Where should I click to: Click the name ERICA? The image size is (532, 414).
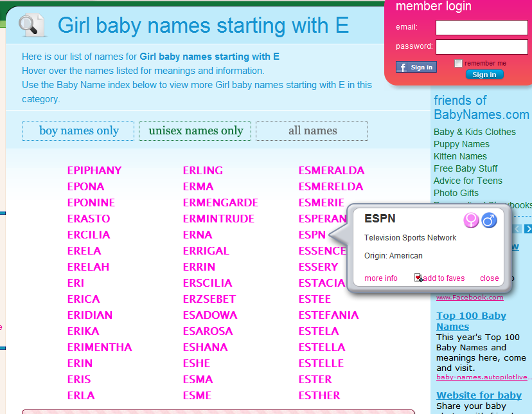pos(84,299)
